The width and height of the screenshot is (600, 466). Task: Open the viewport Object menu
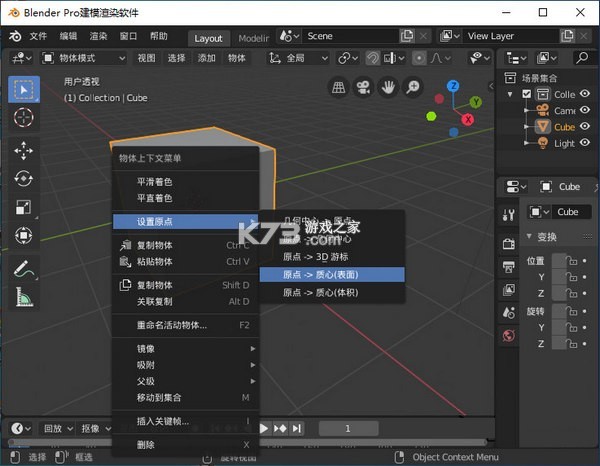[x=236, y=58]
